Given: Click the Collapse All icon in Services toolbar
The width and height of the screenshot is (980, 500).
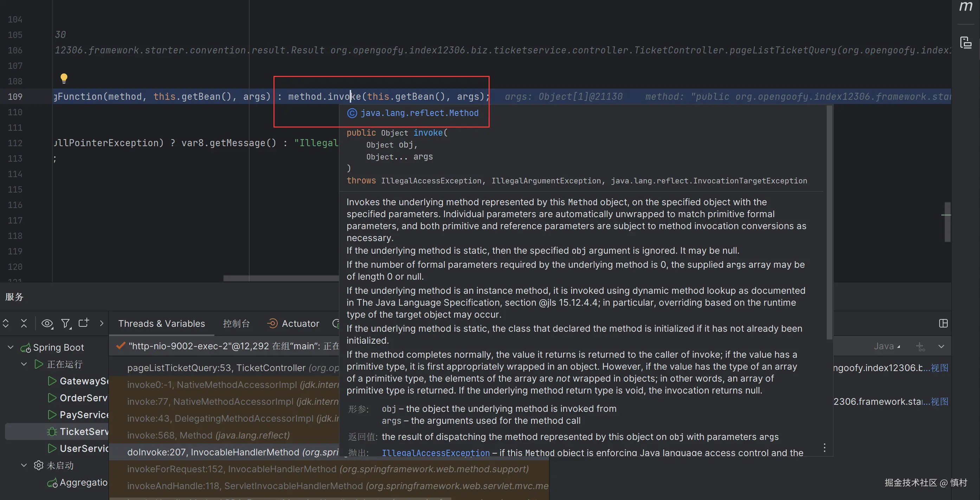Looking at the screenshot, I should 24,324.
